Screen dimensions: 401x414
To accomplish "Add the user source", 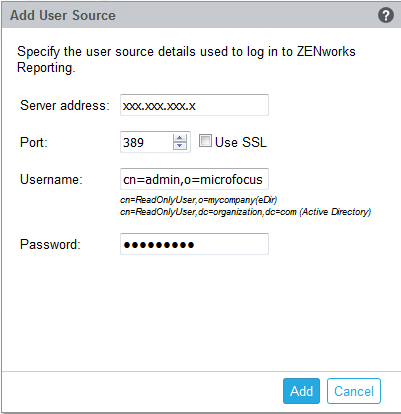I will pos(301,391).
